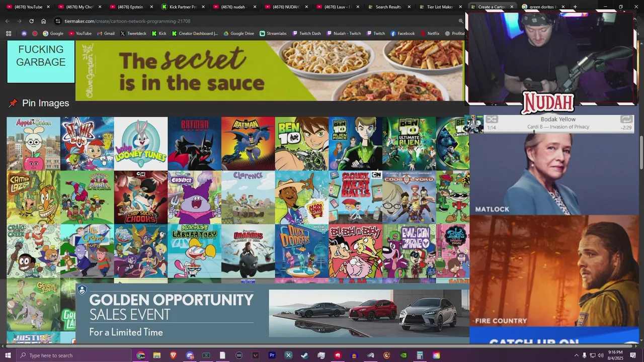
Task: Toggle shuffle in the music widget
Action: click(x=492, y=120)
